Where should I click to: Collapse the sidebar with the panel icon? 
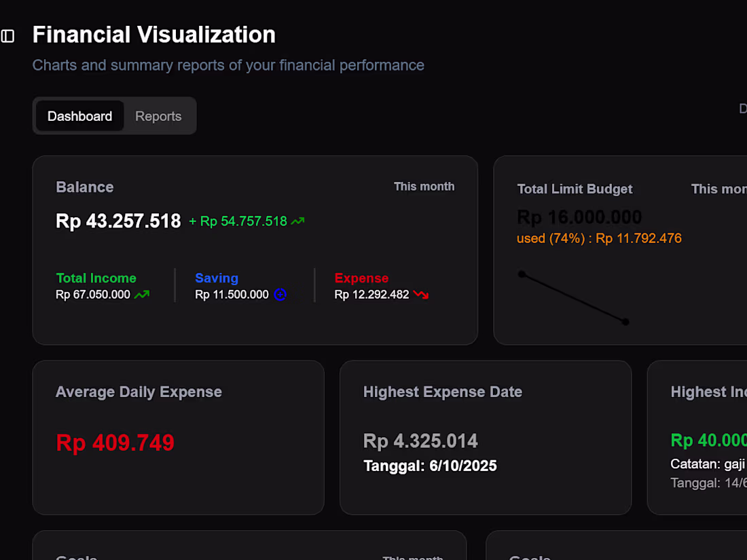coord(8,35)
